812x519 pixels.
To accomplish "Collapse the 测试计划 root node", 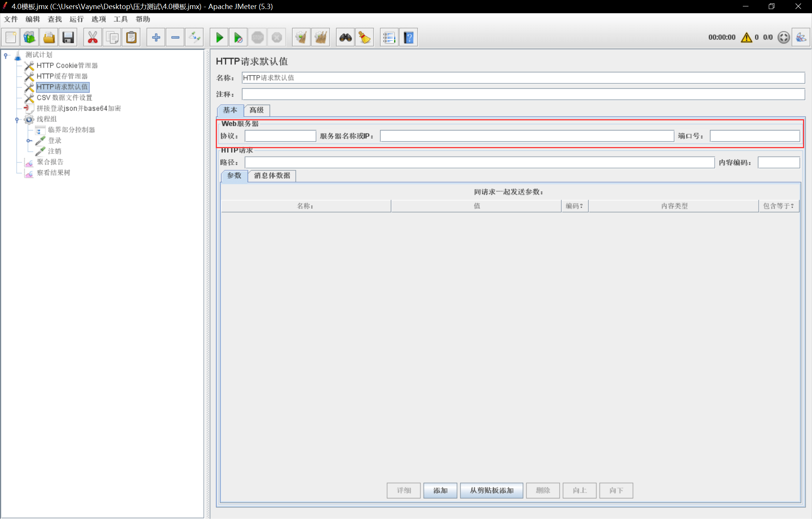I will tap(6, 55).
